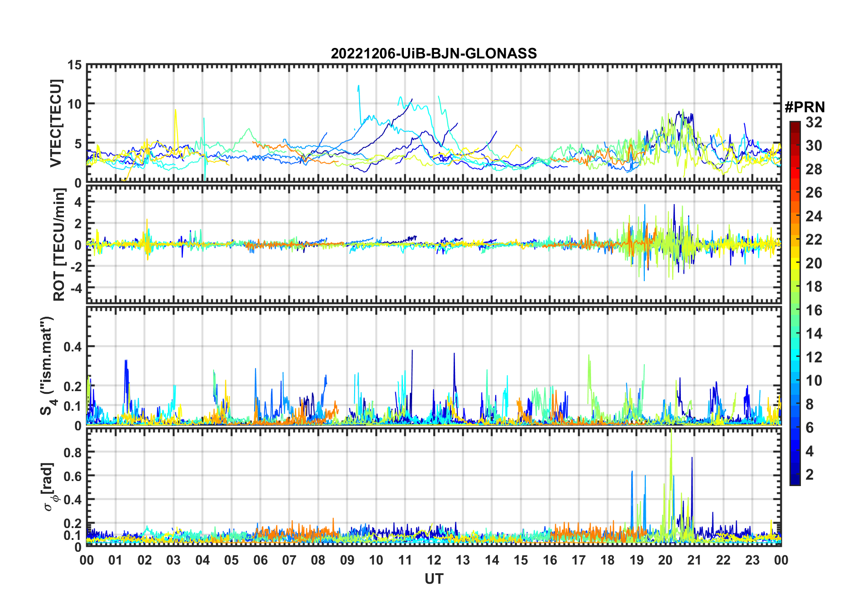This screenshot has width=868, height=607.
Task: Click colorbar tick label 14
Action: click(x=814, y=334)
